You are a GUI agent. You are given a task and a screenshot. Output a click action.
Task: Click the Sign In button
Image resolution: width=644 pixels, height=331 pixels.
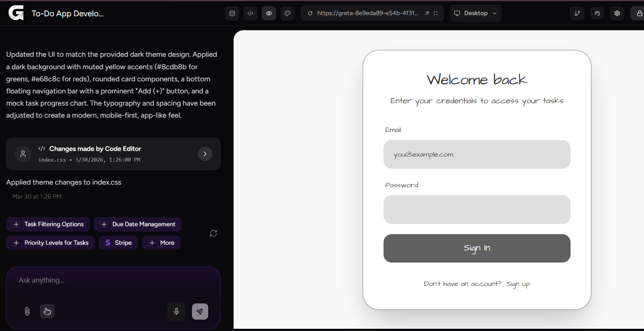[477, 248]
